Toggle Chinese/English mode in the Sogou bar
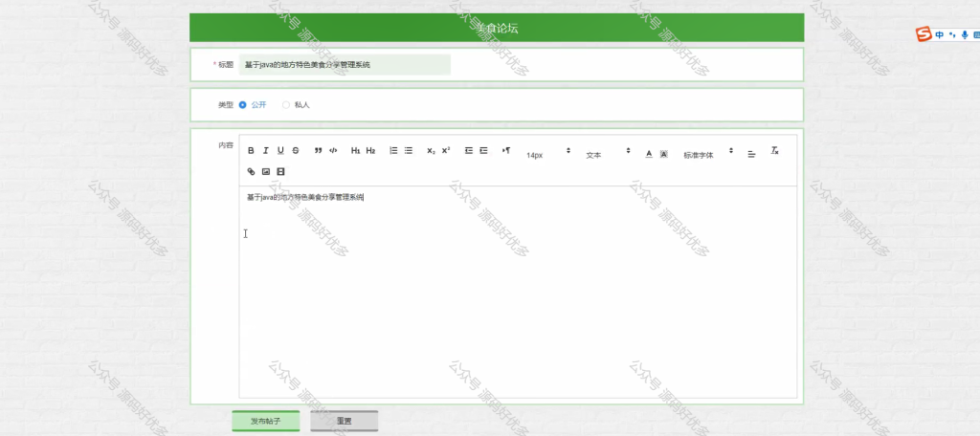Viewport: 980px width, 436px height. (940, 35)
